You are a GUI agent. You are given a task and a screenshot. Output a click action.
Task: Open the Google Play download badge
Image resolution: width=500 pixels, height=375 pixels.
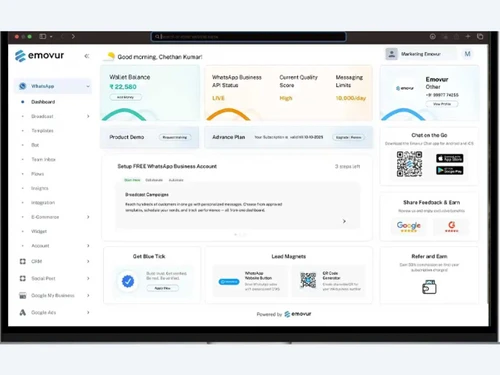tap(450, 170)
